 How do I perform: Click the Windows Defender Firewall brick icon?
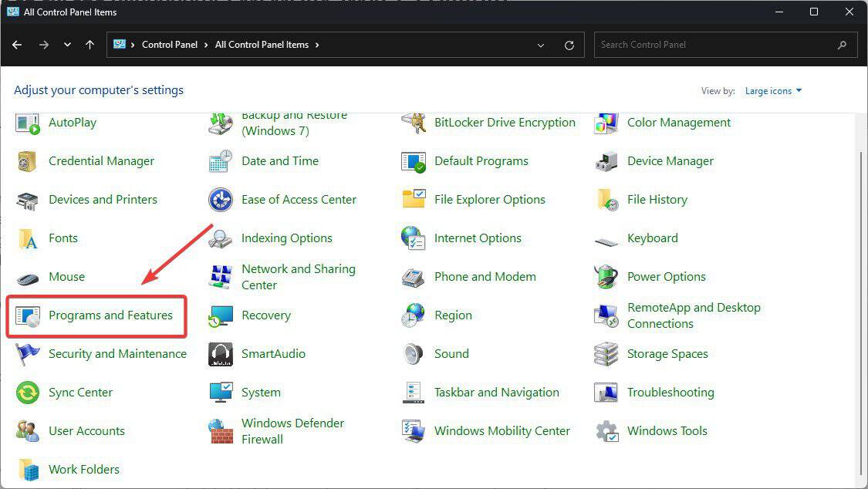tap(221, 431)
